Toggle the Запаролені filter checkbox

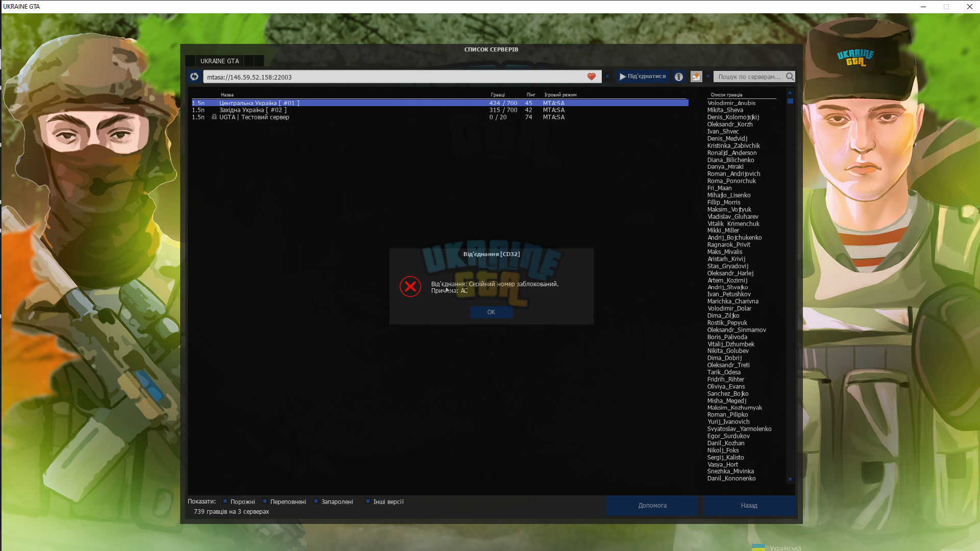click(x=316, y=502)
